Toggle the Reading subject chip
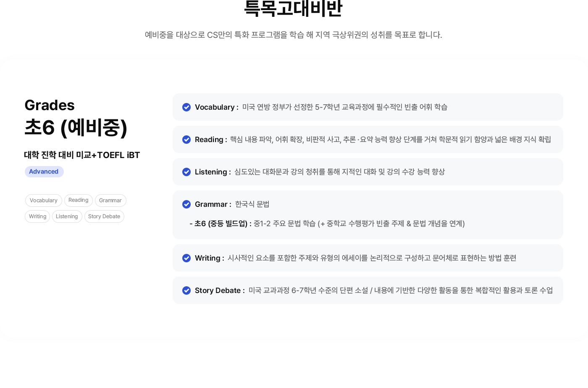 click(78, 201)
